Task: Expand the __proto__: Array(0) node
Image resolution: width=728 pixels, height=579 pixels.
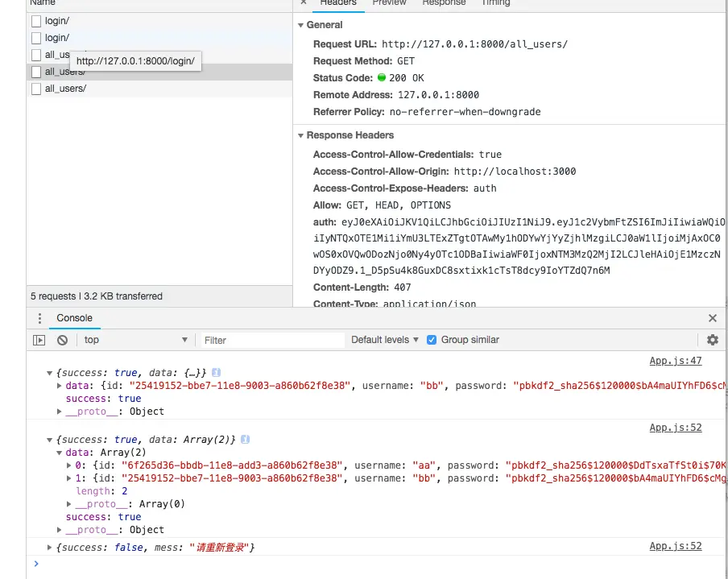Action: 69,504
